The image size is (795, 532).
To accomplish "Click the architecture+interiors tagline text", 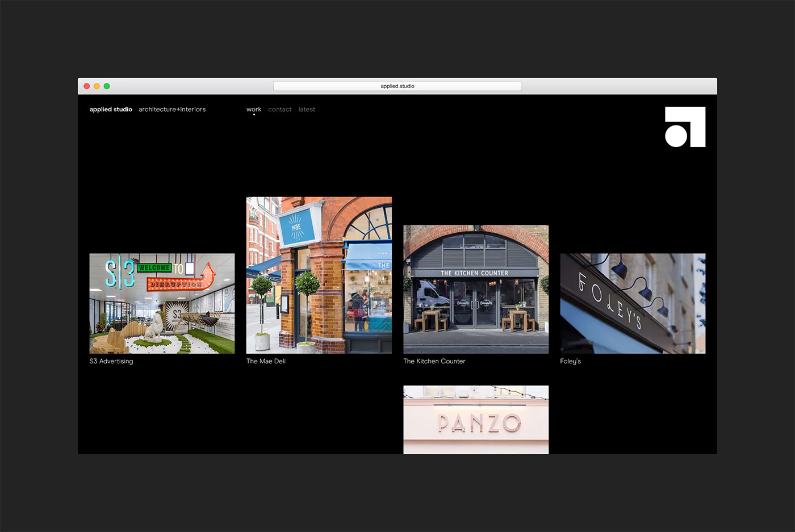I will click(x=172, y=109).
